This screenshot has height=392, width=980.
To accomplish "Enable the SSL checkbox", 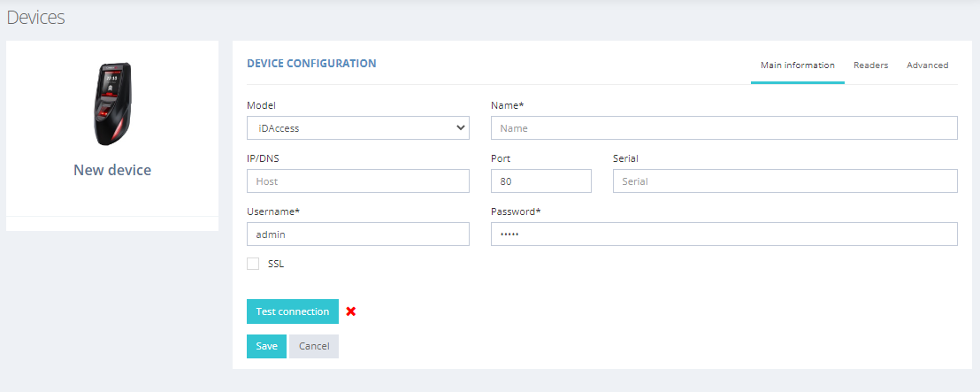I will pos(253,264).
